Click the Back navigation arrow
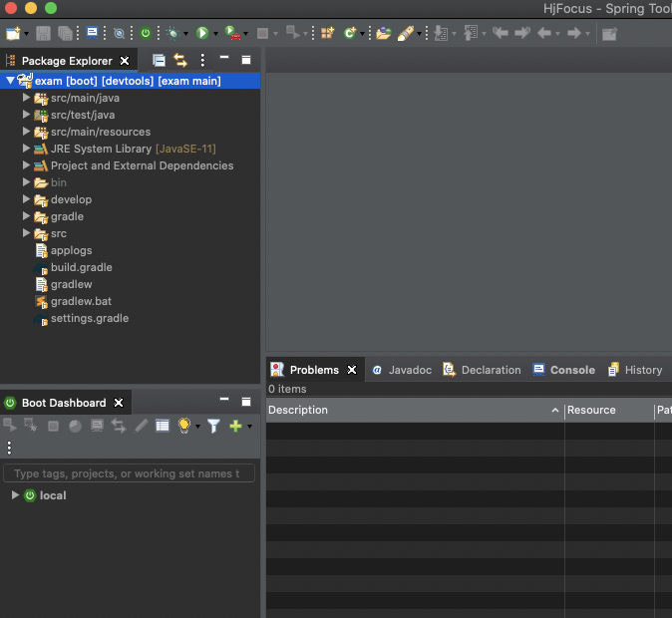The width and height of the screenshot is (672, 618). pyautogui.click(x=543, y=33)
